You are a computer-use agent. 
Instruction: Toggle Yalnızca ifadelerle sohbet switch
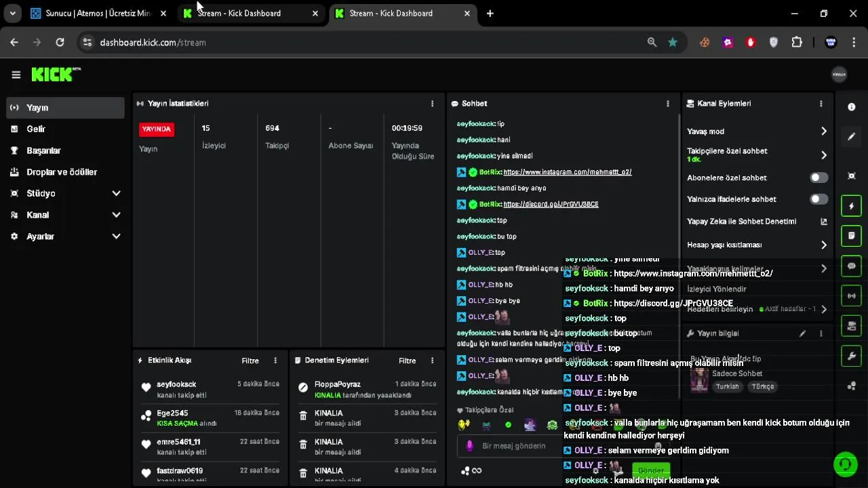coord(819,199)
